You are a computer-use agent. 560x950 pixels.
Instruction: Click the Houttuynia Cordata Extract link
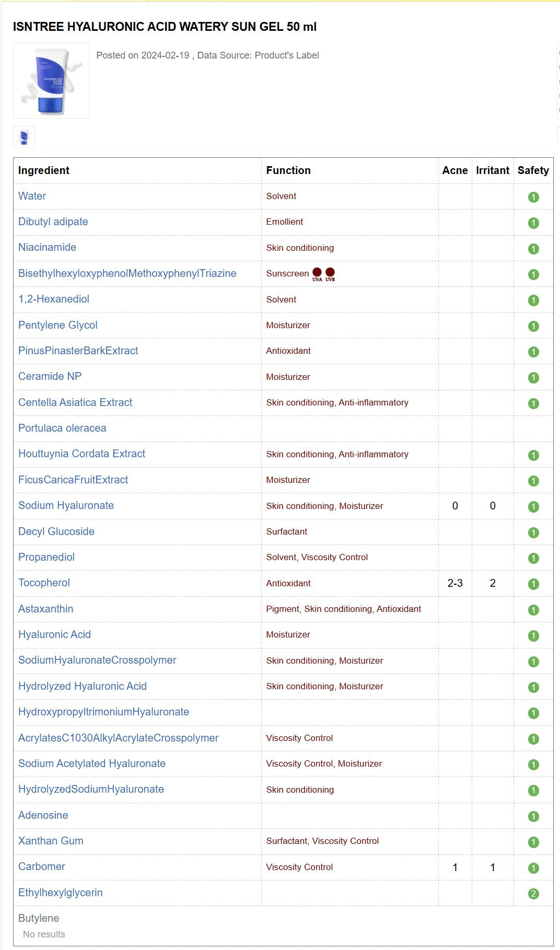click(81, 454)
